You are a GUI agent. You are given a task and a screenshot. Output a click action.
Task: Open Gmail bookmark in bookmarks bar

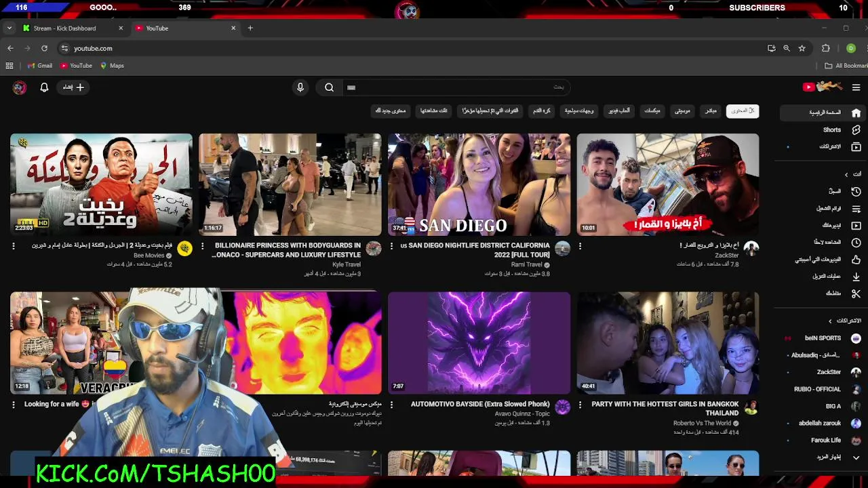39,66
